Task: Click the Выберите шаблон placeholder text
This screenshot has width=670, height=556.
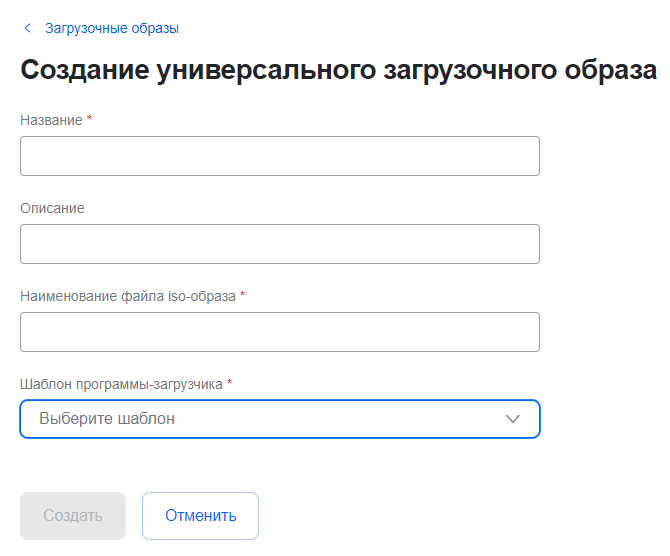Action: [x=107, y=419]
